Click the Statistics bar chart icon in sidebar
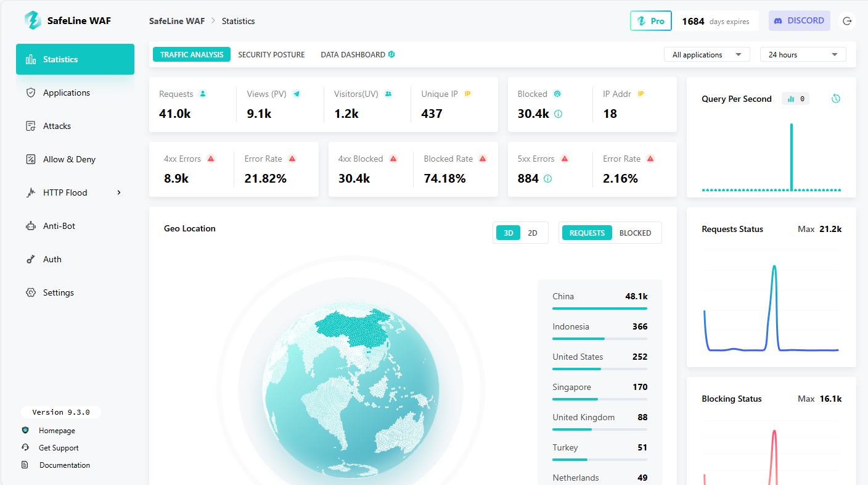This screenshot has width=868, height=485. [x=31, y=59]
